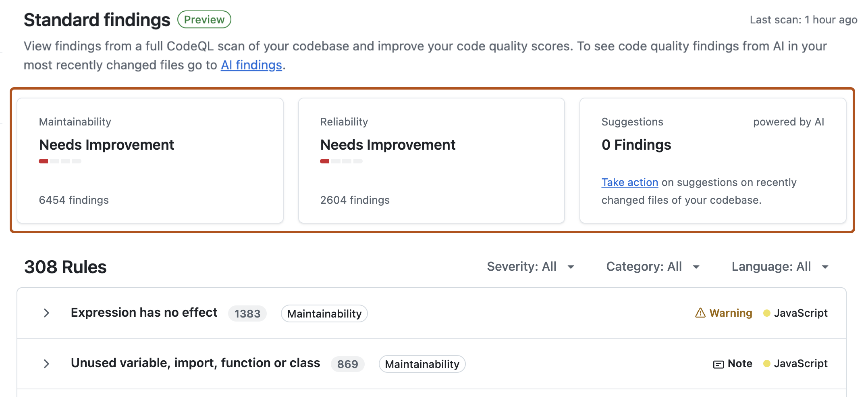The image size is (868, 397).
Task: Click the Severity filter caret icon
Action: point(571,267)
